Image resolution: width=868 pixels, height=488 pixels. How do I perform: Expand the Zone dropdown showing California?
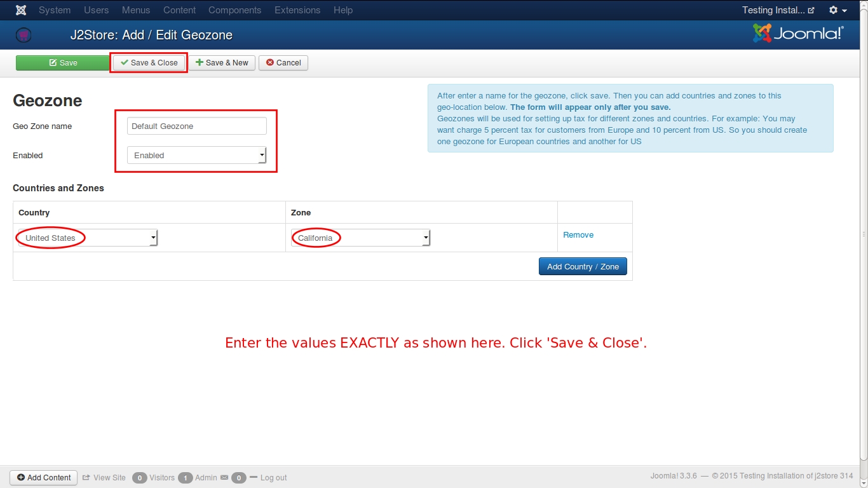click(x=360, y=238)
